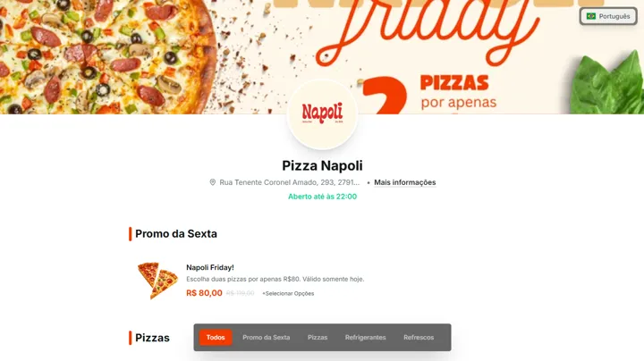Click the Pizzas section heading
Viewport: 644px width, 361px height.
click(x=152, y=338)
